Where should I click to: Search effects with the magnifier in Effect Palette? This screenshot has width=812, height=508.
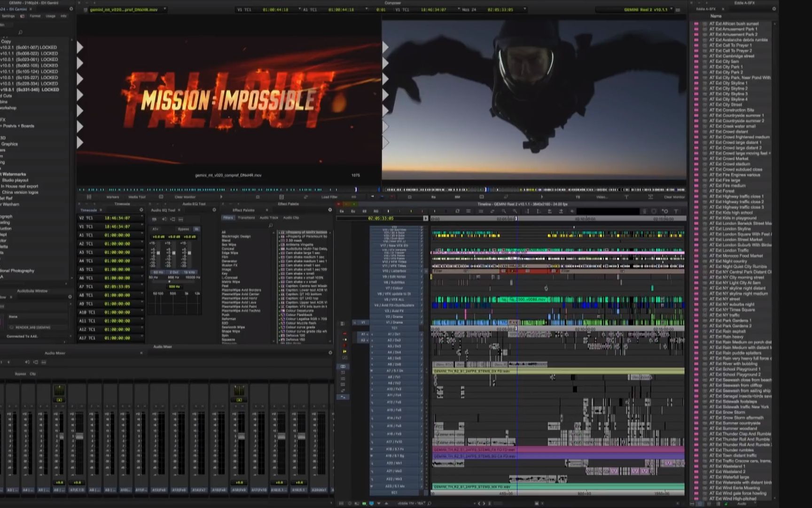tap(271, 226)
